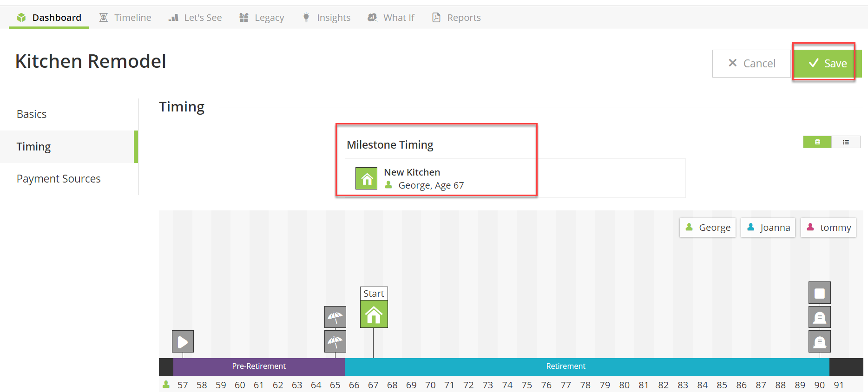This screenshot has width=868, height=392.
Task: Click the Milestone Timing heading
Action: pyautogui.click(x=390, y=145)
